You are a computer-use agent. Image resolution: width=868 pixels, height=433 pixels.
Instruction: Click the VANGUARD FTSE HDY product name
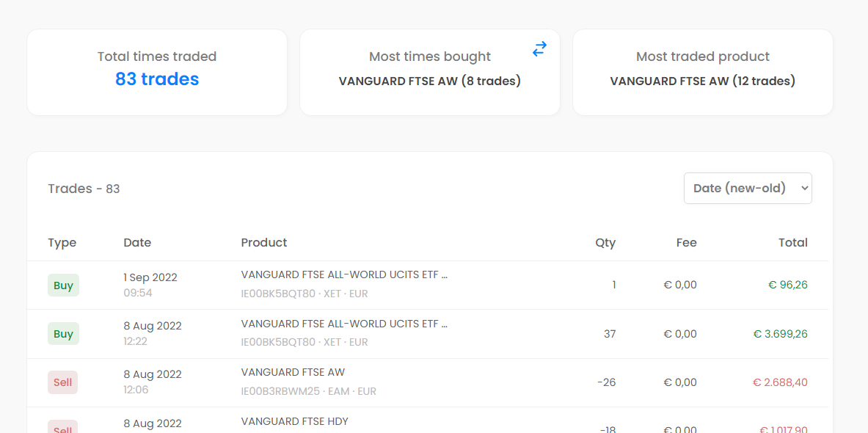point(294,421)
